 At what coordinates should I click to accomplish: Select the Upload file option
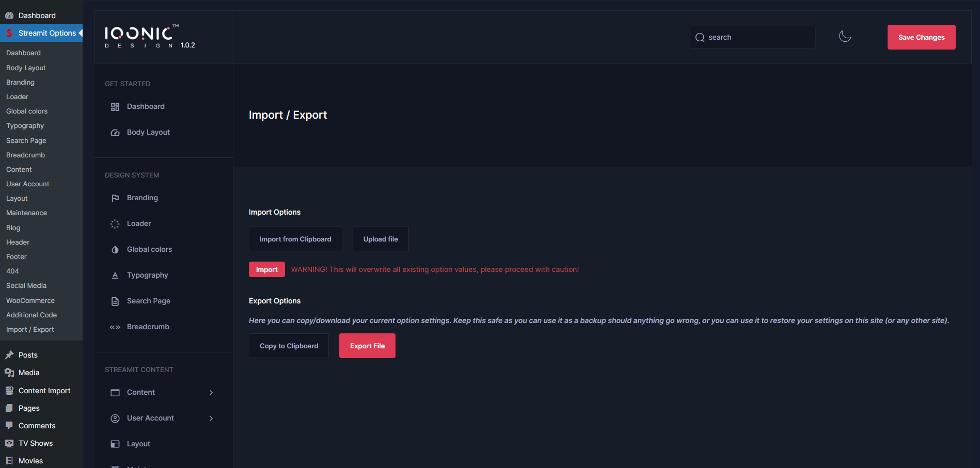coord(381,239)
